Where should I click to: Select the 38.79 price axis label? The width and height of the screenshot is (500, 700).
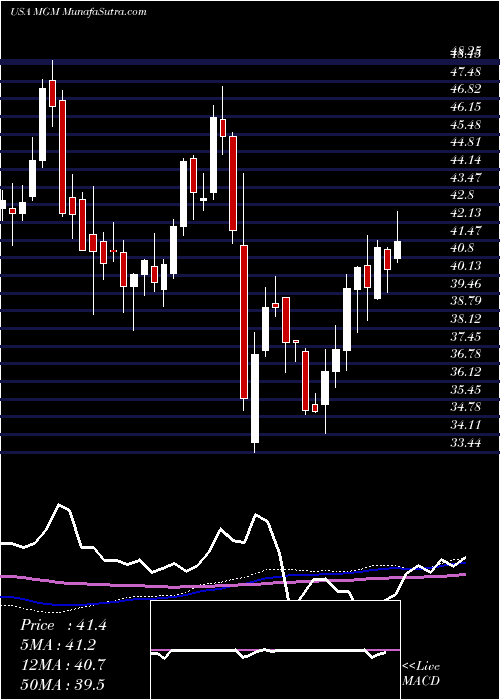tap(465, 301)
